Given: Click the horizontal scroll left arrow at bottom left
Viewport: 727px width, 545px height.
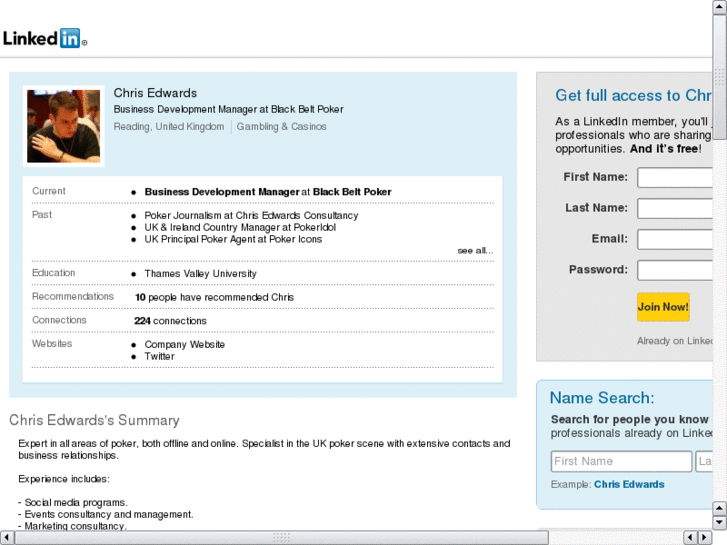Looking at the screenshot, I should pos(7,538).
